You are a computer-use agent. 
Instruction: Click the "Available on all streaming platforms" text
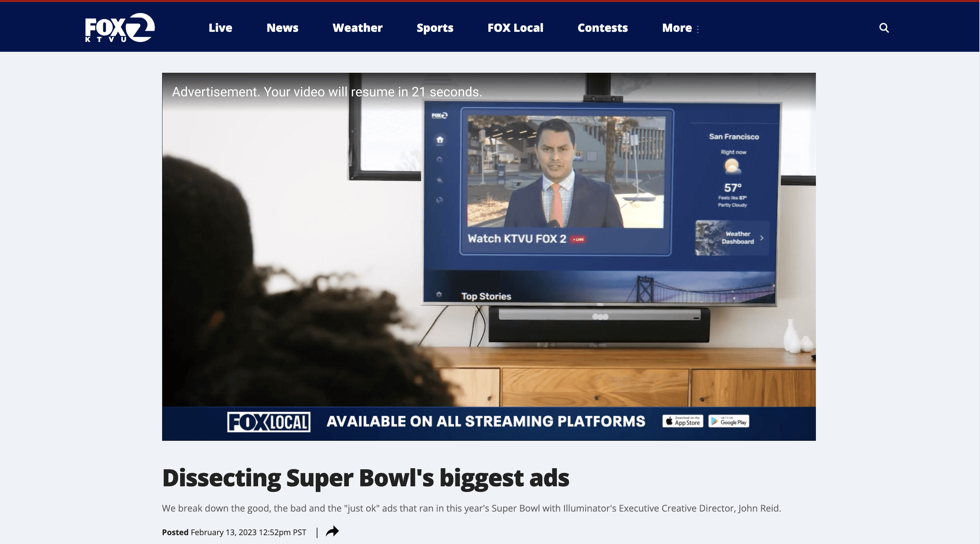486,421
